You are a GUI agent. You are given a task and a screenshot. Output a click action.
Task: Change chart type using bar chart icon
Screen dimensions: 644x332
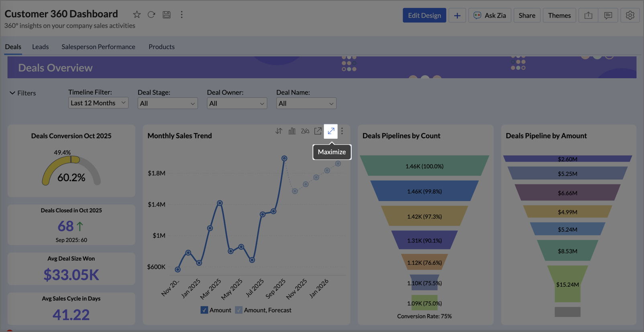coord(292,131)
